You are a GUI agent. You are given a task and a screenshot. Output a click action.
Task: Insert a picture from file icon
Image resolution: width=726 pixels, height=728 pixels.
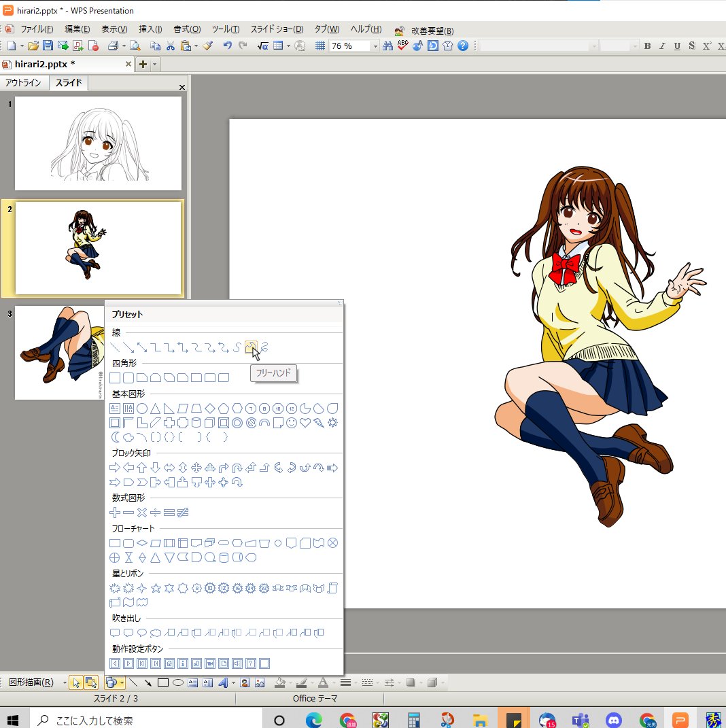pyautogui.click(x=260, y=682)
